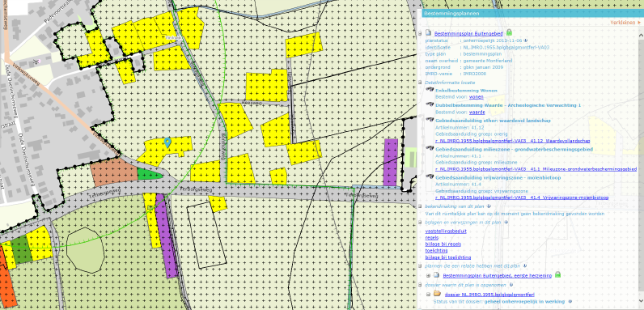Click 'gemeente Montferland' text
Image resolution: width=644 pixels, height=310 pixels.
pos(488,61)
